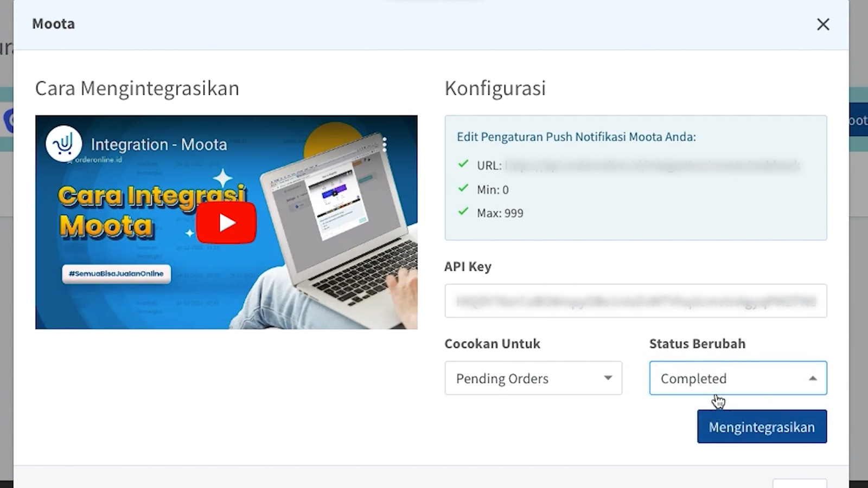The height and width of the screenshot is (488, 868).
Task: Click the Cara Mengintegrasikan heading
Action: [x=137, y=88]
